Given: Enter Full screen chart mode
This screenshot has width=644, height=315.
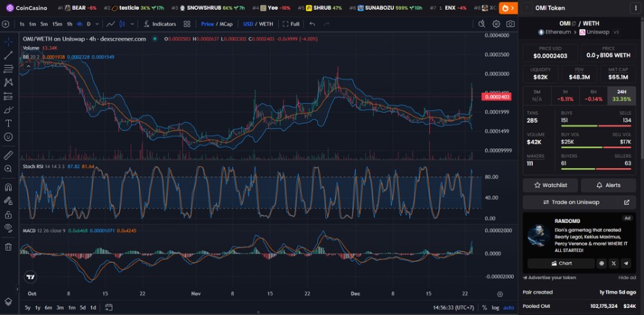Looking at the screenshot, I should coord(292,24).
